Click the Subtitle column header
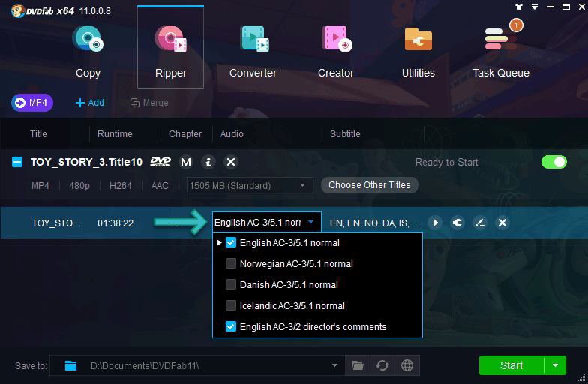Viewport: 588px width, 384px height. (345, 134)
